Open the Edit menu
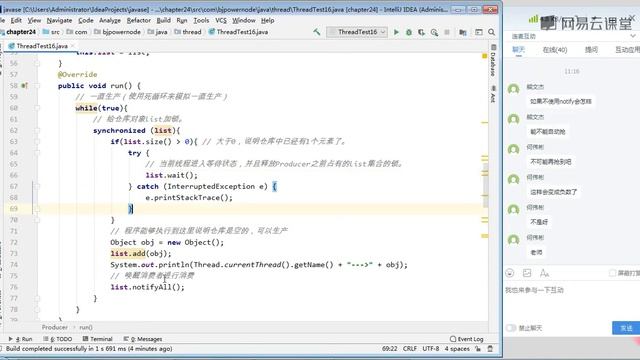The height and width of the screenshot is (360, 640). [x=16, y=20]
